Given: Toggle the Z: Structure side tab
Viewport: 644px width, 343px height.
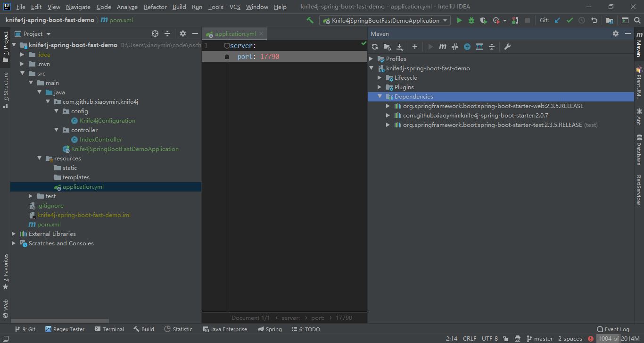Looking at the screenshot, I should [5, 90].
